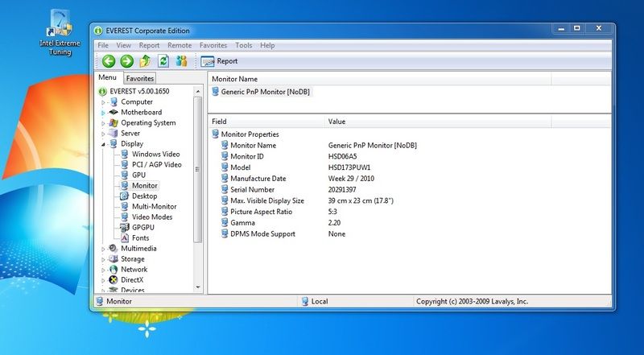Viewport: 644px width, 355px height.
Task: Click the Report toolbar button
Action: [219, 61]
